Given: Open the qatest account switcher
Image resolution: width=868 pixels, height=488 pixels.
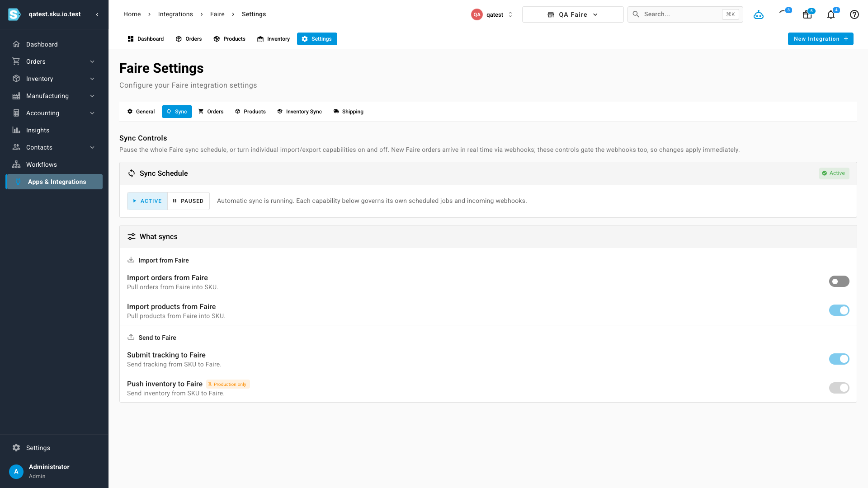Looking at the screenshot, I should (492, 14).
